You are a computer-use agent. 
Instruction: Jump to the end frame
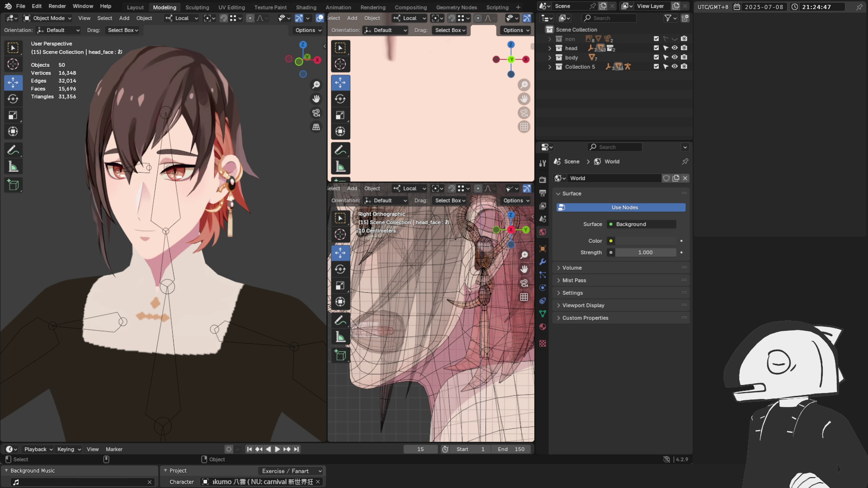(x=297, y=449)
